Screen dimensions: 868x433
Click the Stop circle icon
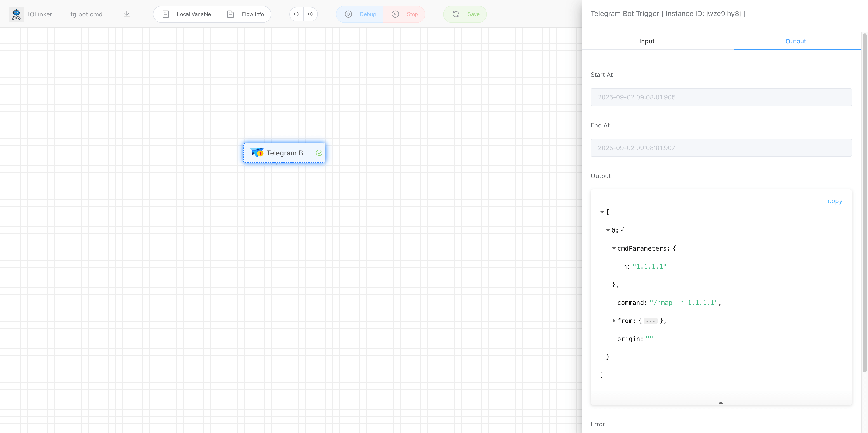(x=395, y=14)
